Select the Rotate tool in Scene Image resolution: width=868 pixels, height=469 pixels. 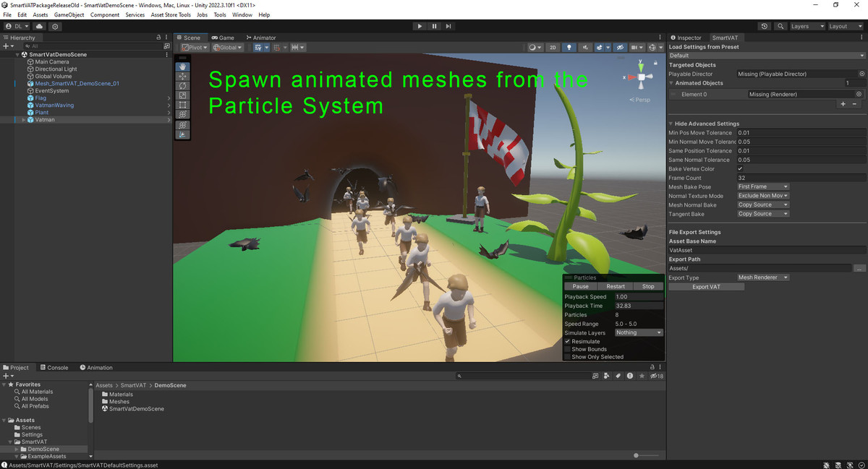pos(183,86)
